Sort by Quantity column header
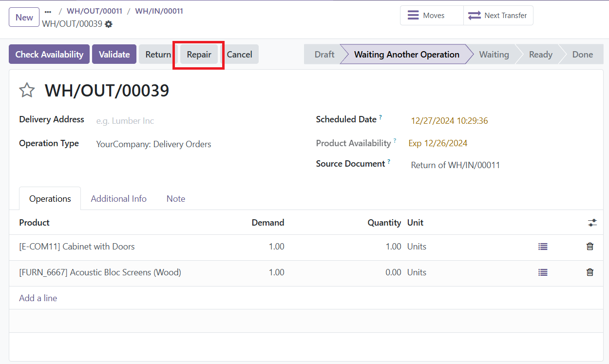 pyautogui.click(x=384, y=223)
